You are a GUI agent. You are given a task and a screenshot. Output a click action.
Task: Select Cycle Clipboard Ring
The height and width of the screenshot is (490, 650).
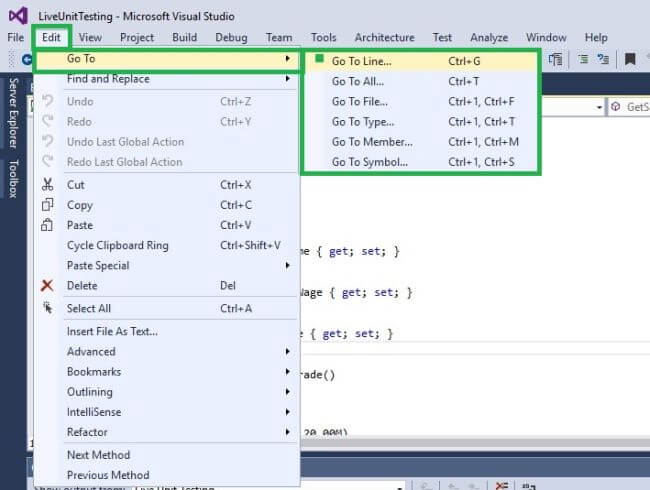pyautogui.click(x=167, y=245)
